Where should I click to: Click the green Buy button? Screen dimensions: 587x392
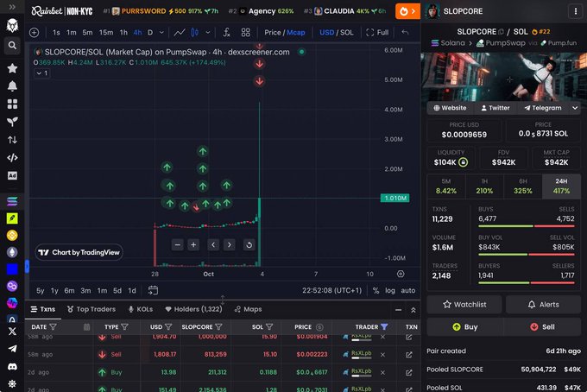click(x=465, y=327)
